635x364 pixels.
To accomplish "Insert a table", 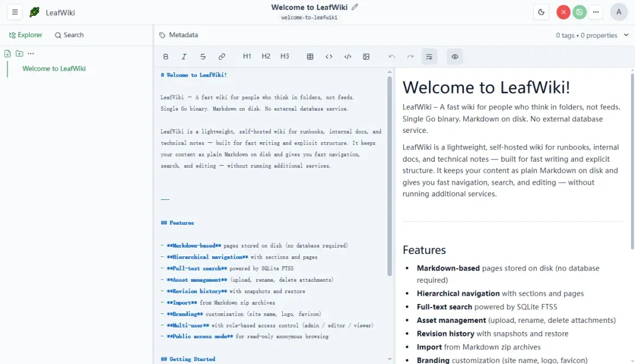I will [310, 56].
